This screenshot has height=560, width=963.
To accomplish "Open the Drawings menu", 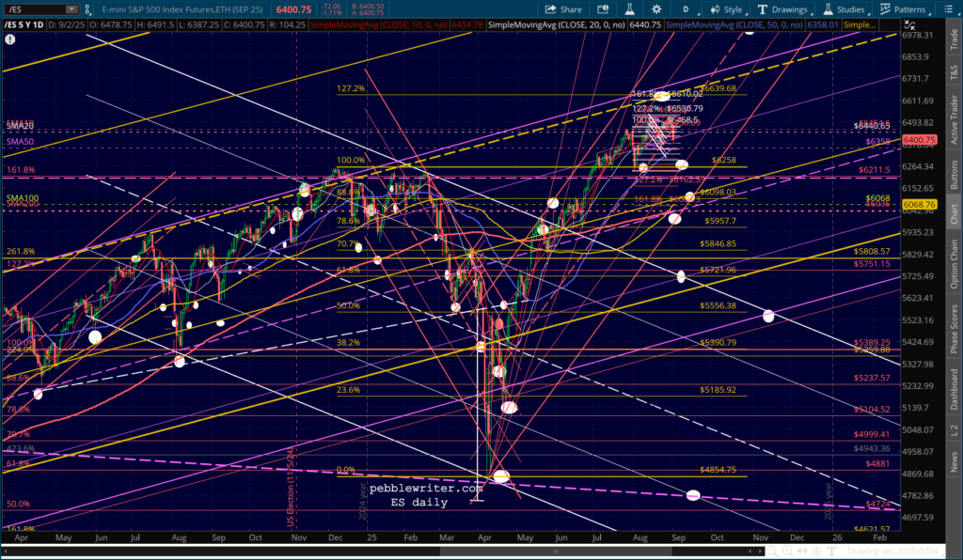I will [x=783, y=9].
